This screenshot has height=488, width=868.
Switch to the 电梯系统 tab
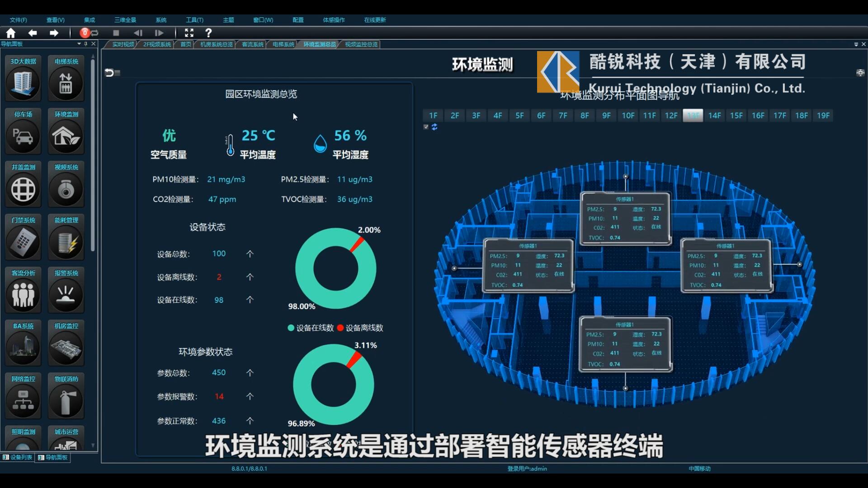tap(283, 44)
